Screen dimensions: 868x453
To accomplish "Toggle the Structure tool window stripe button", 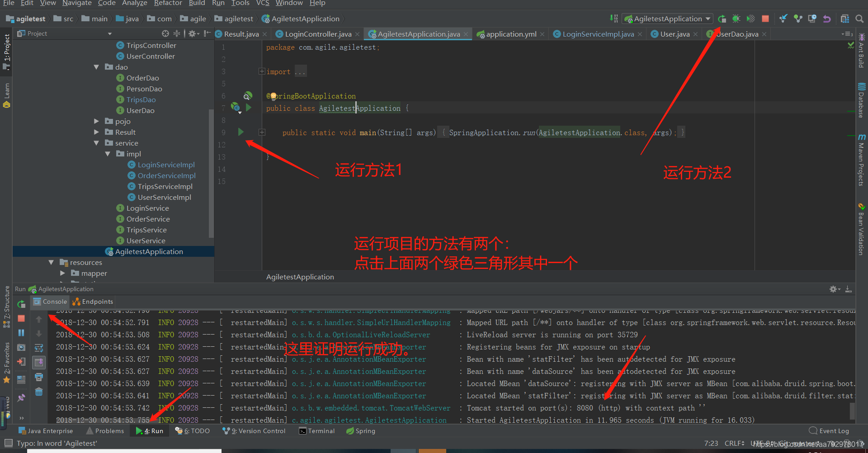I will [6, 307].
